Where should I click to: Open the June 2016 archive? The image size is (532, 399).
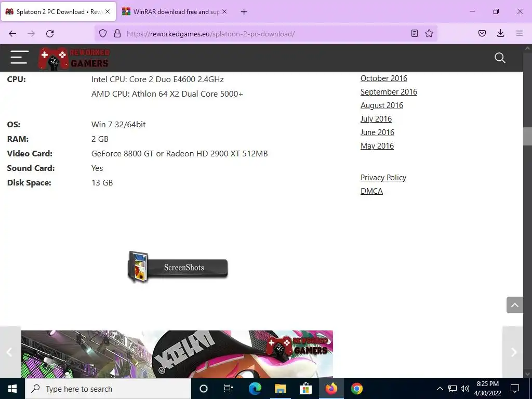[x=377, y=132]
